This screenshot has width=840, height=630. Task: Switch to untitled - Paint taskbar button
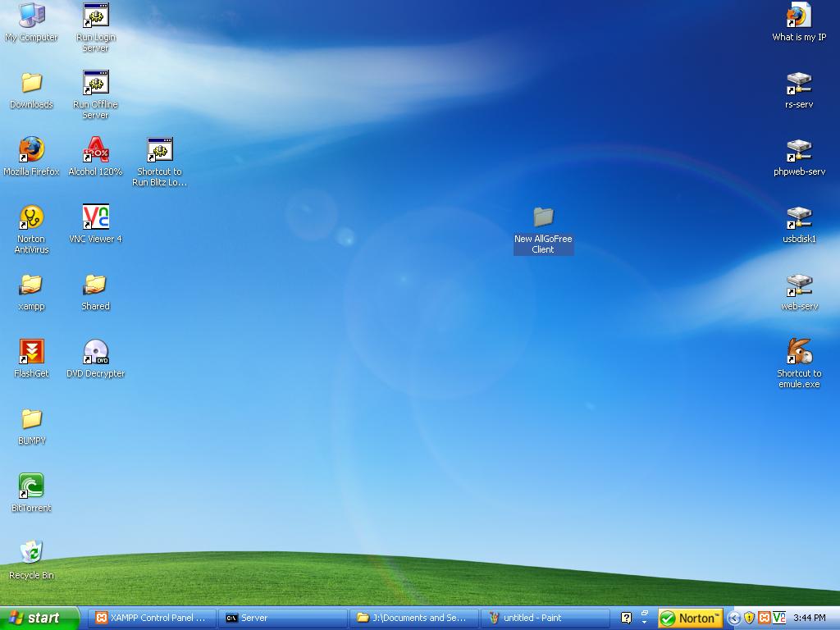pyautogui.click(x=546, y=619)
